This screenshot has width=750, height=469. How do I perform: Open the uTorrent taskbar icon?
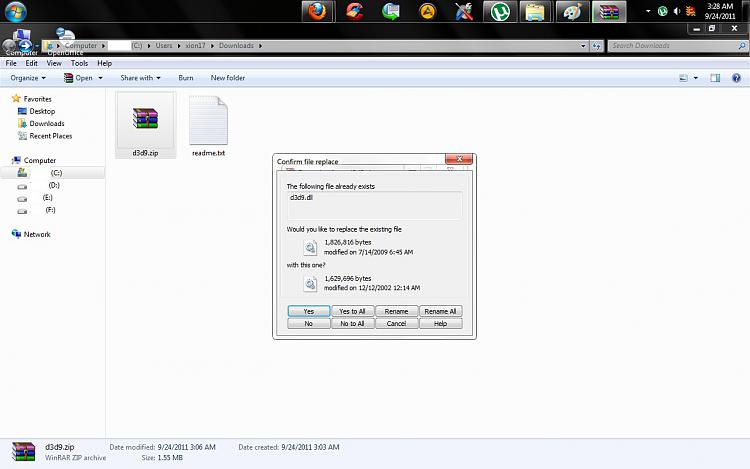500,11
